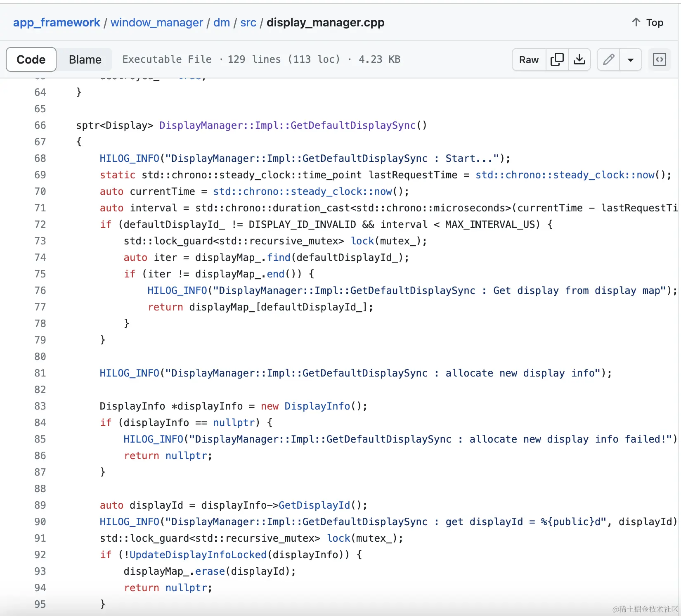This screenshot has height=616, width=681.
Task: Select line number 81
Action: click(40, 373)
